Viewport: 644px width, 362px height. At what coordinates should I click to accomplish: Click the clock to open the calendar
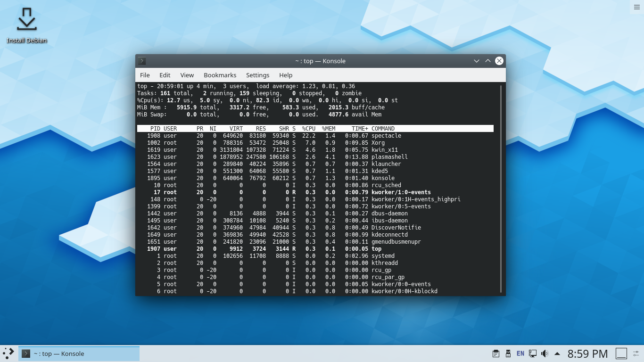click(587, 353)
